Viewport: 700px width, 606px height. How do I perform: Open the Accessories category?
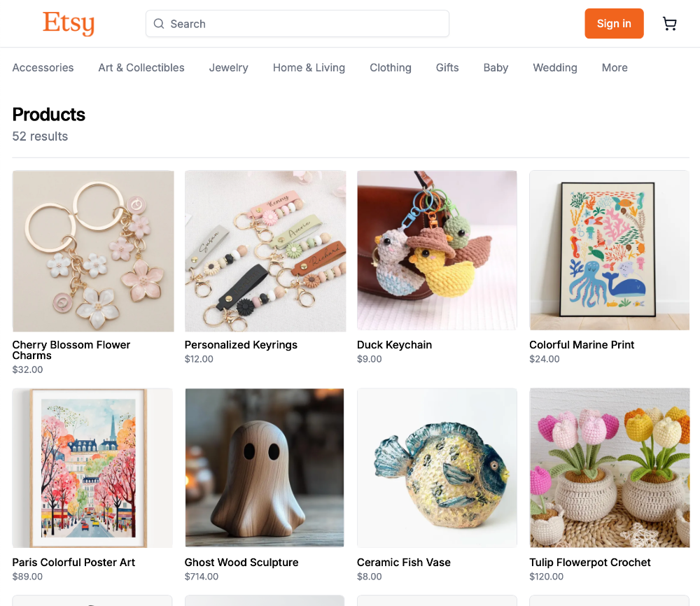pyautogui.click(x=43, y=67)
